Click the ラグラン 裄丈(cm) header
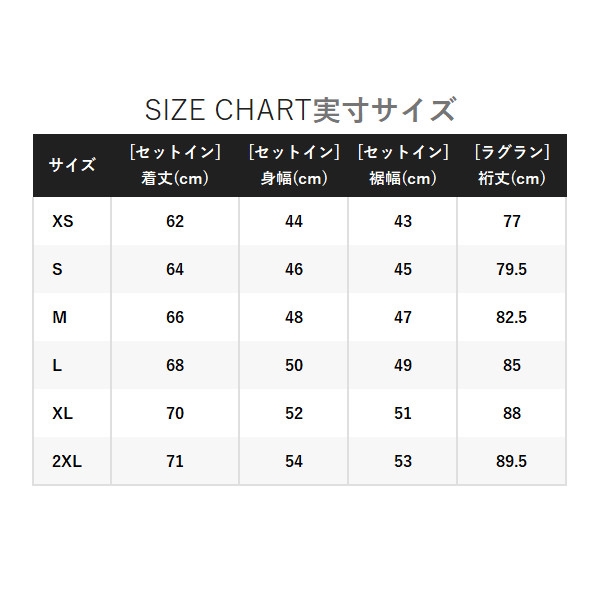This screenshot has width=600, height=600. click(x=512, y=165)
